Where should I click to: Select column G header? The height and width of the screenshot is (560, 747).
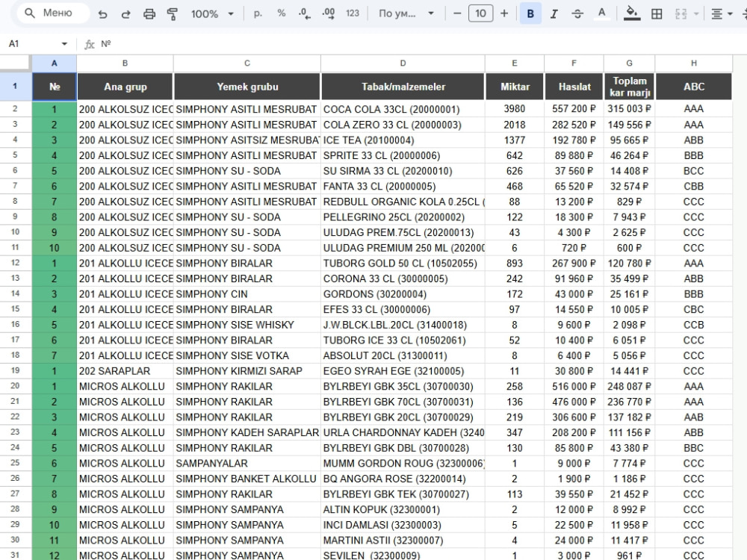[x=629, y=63]
